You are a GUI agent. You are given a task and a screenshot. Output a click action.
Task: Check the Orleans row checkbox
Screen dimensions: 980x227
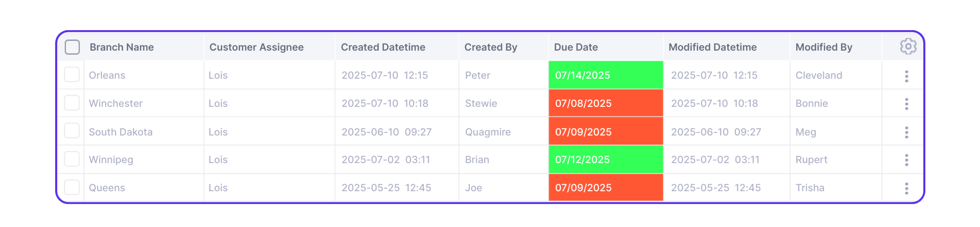(x=72, y=75)
